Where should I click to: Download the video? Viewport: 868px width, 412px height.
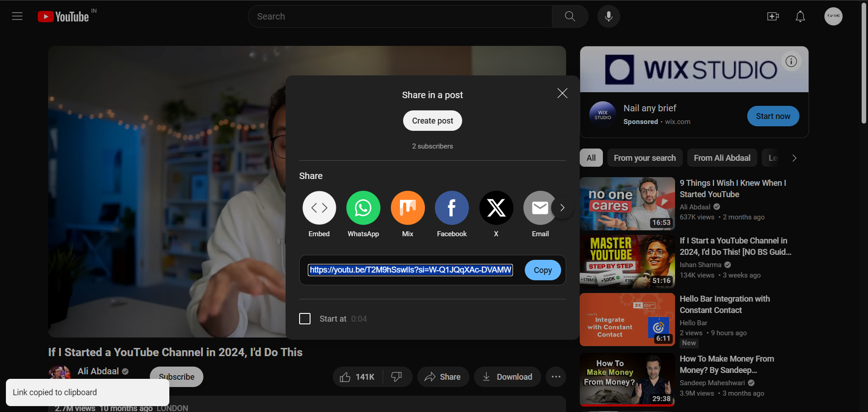click(508, 377)
